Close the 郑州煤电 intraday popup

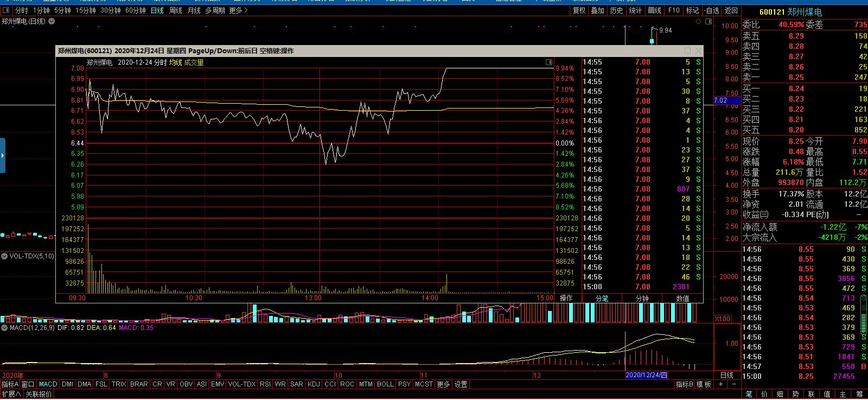(x=698, y=50)
